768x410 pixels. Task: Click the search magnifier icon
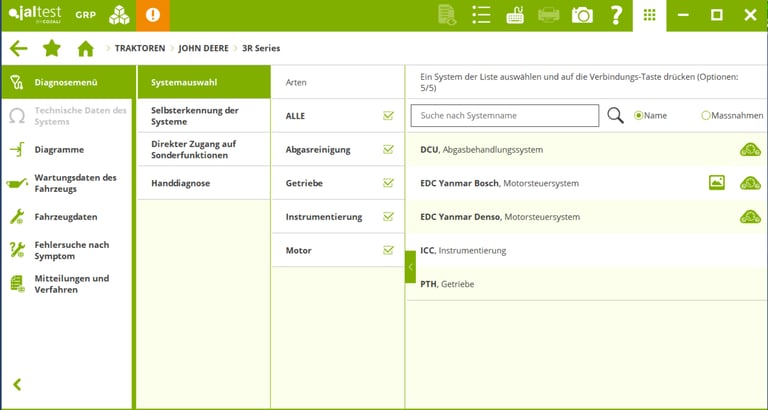pyautogui.click(x=615, y=116)
